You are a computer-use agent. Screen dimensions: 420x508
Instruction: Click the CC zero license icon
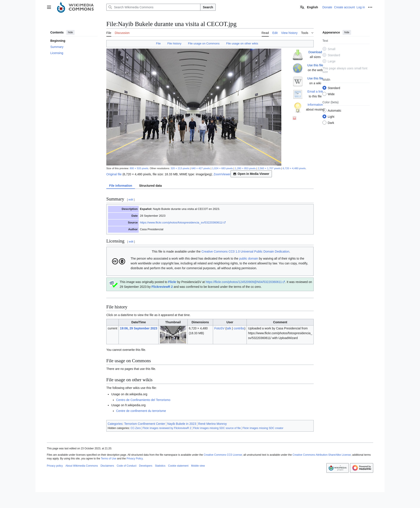point(119,261)
